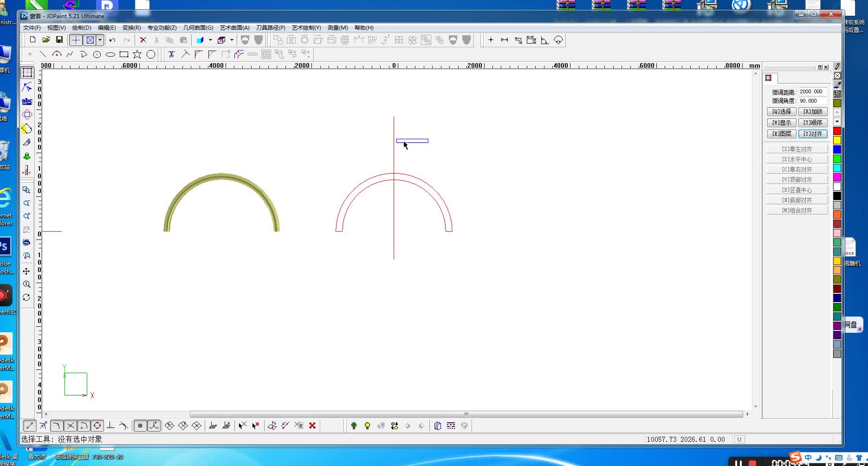Open dropdown arrow next to wireframe cube icon
This screenshot has height=466, width=868.
coord(232,40)
